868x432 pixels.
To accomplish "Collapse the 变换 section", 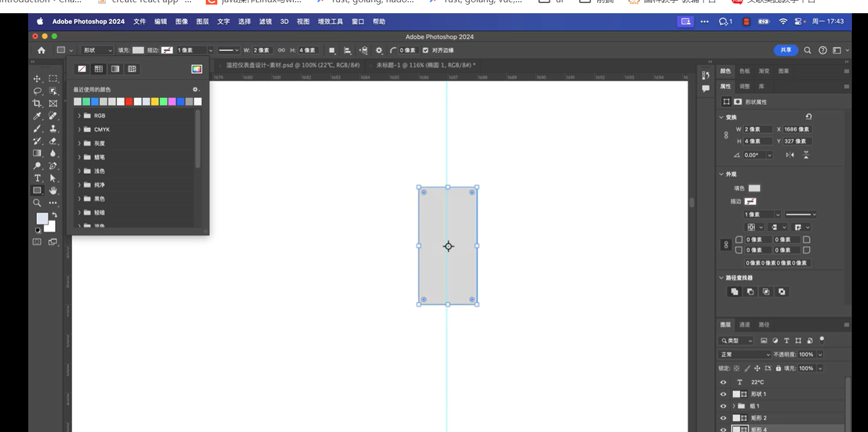I will point(722,117).
